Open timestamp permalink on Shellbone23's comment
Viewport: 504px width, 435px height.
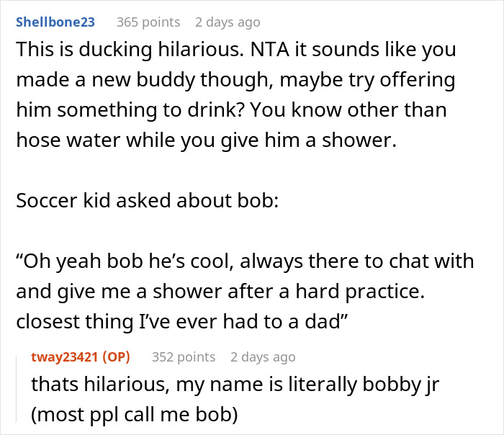[227, 22]
